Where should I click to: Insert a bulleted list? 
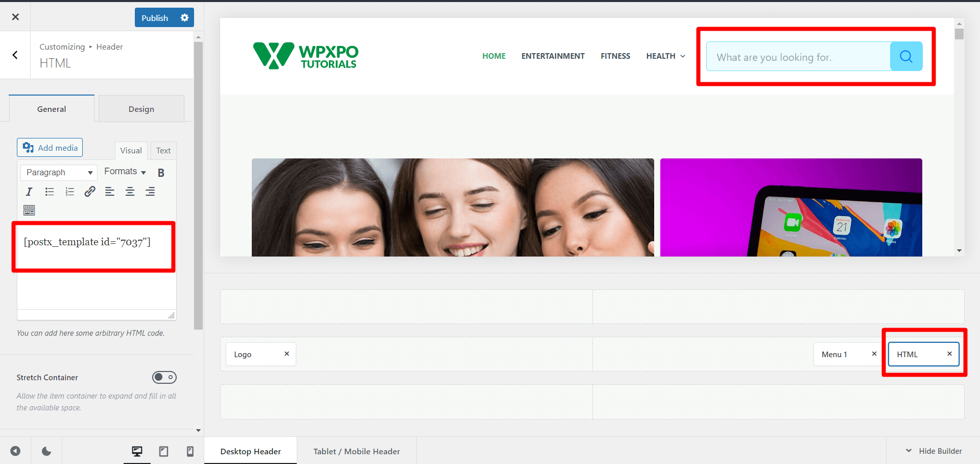(x=50, y=192)
